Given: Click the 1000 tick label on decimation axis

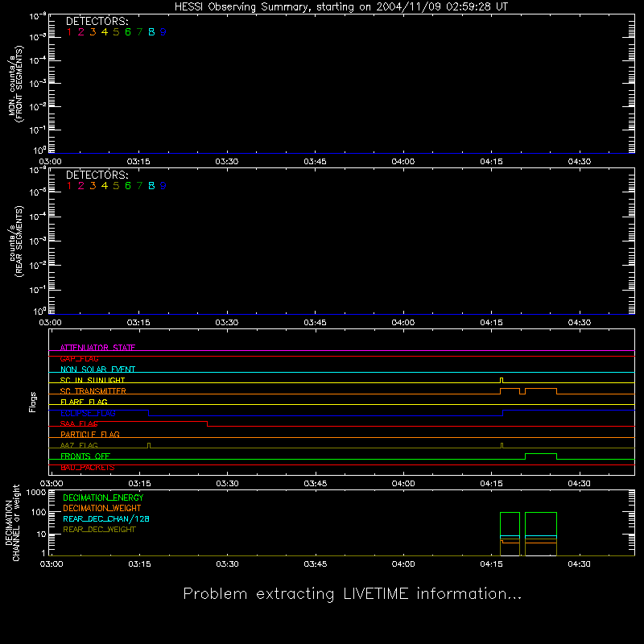Looking at the screenshot, I should (36, 493).
